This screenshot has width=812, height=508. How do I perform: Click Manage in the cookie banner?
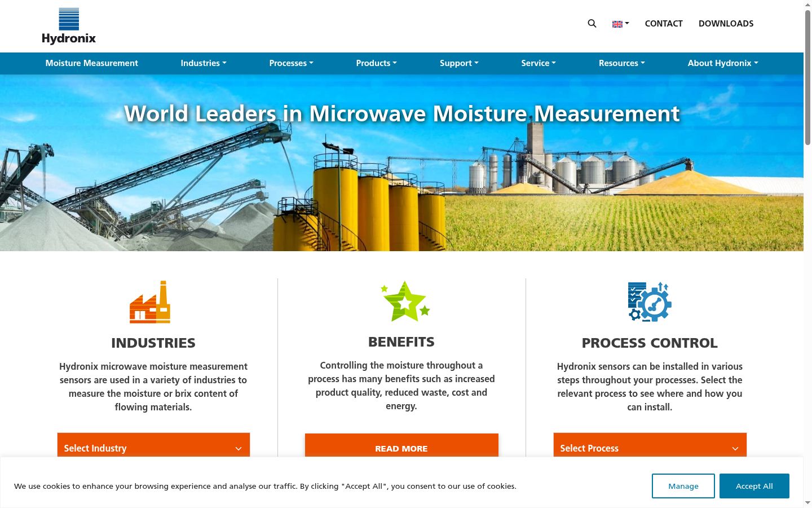683,486
